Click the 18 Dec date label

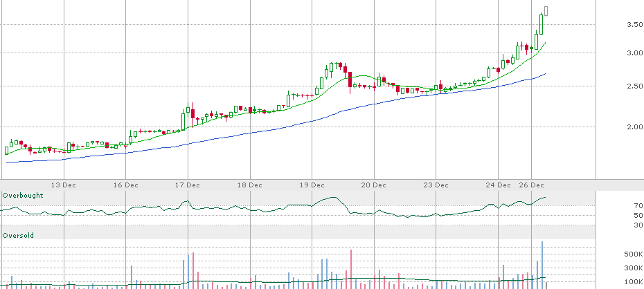coord(250,185)
